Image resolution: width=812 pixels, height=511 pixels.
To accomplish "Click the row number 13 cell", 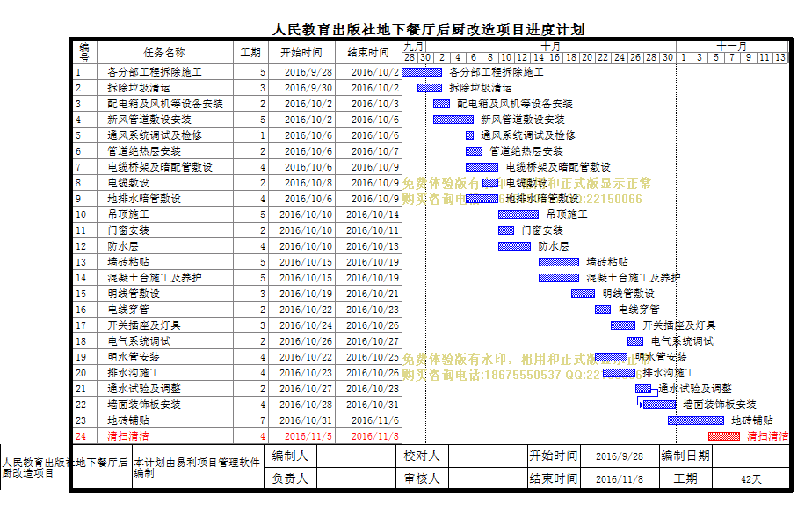I will [x=84, y=262].
